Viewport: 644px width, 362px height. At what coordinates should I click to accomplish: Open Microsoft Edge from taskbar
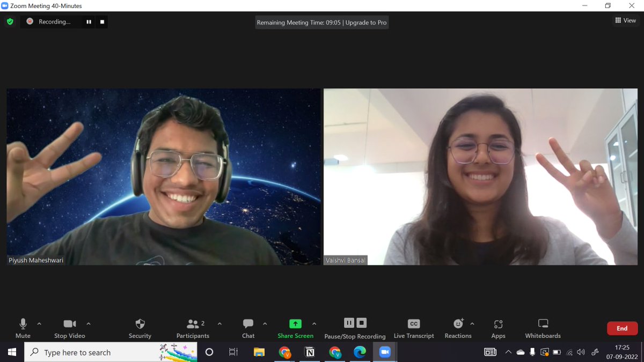pos(360,352)
